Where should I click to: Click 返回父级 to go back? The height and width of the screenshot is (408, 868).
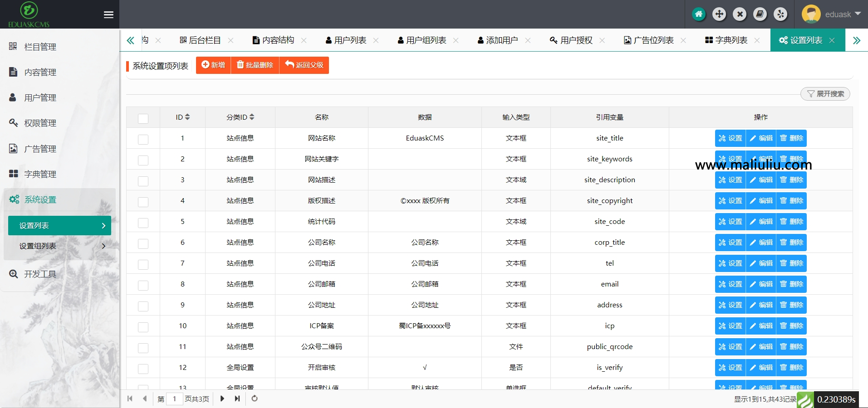[304, 65]
